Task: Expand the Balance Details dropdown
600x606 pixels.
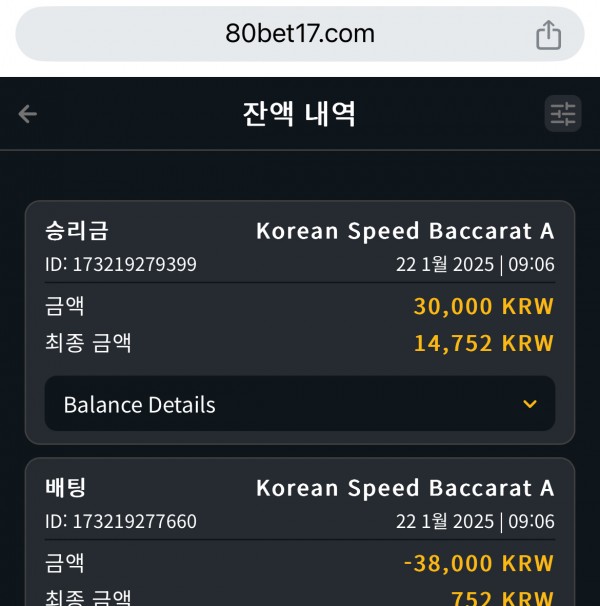Action: pos(300,403)
